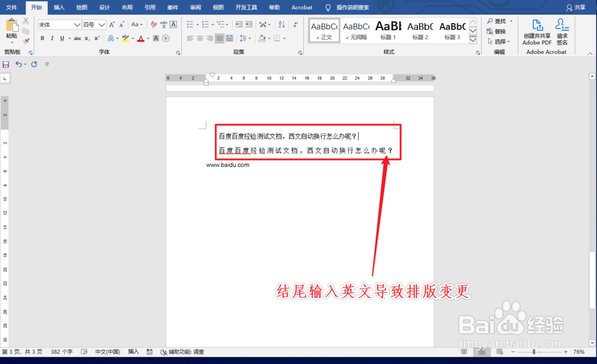597x364 pixels.
Task: Click the Cut scissors icon
Action: coord(26,20)
